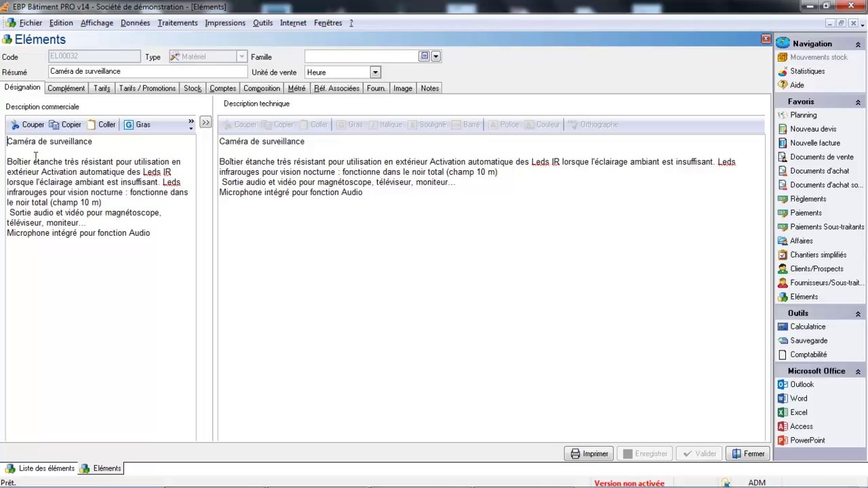
Task: Create a Nouveau devis from Favoris
Action: [x=807, y=129]
